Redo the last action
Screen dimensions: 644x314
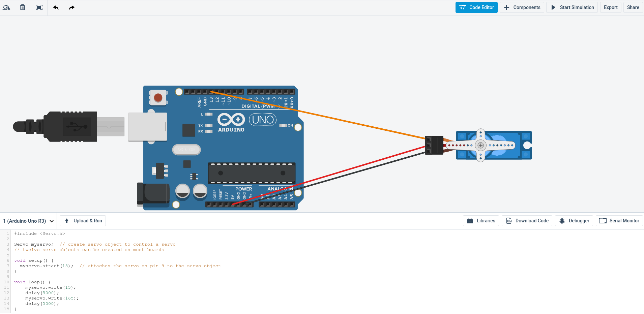[72, 7]
